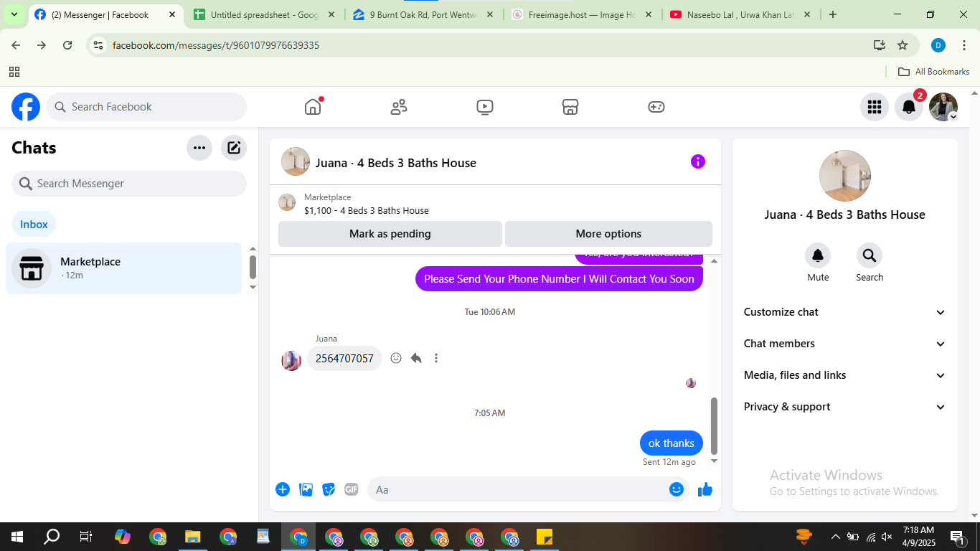Reload the page
This screenshot has width=980, height=551.
tap(67, 45)
